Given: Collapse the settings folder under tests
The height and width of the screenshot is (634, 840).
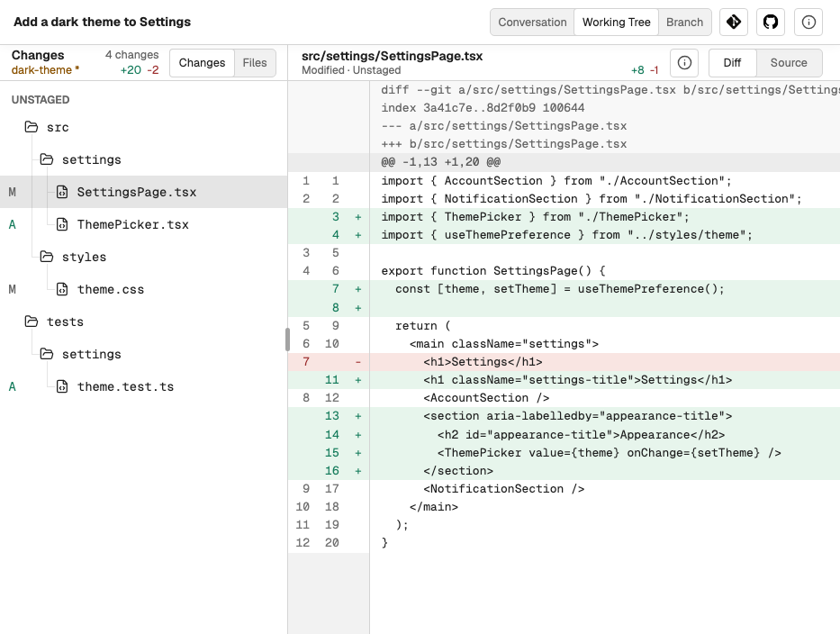Looking at the screenshot, I should [x=143, y=354].
